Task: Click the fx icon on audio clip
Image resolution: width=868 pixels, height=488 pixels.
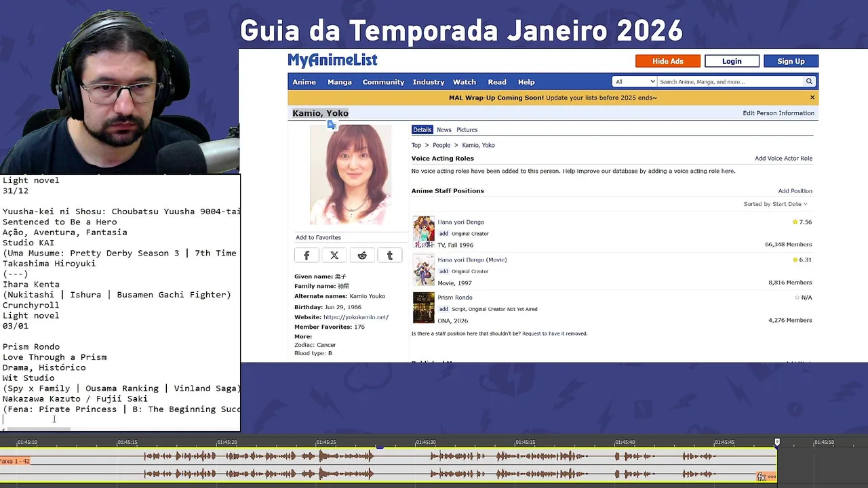Action: [762, 477]
